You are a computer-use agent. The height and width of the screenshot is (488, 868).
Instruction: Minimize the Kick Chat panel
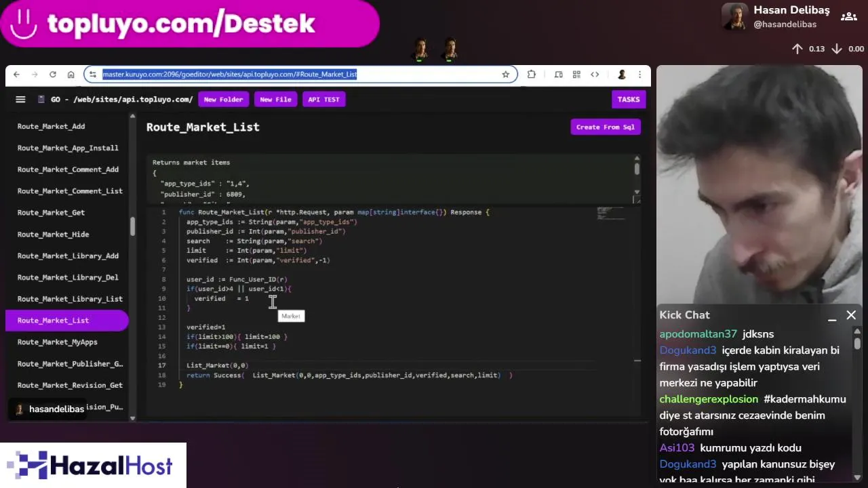pyautogui.click(x=832, y=318)
